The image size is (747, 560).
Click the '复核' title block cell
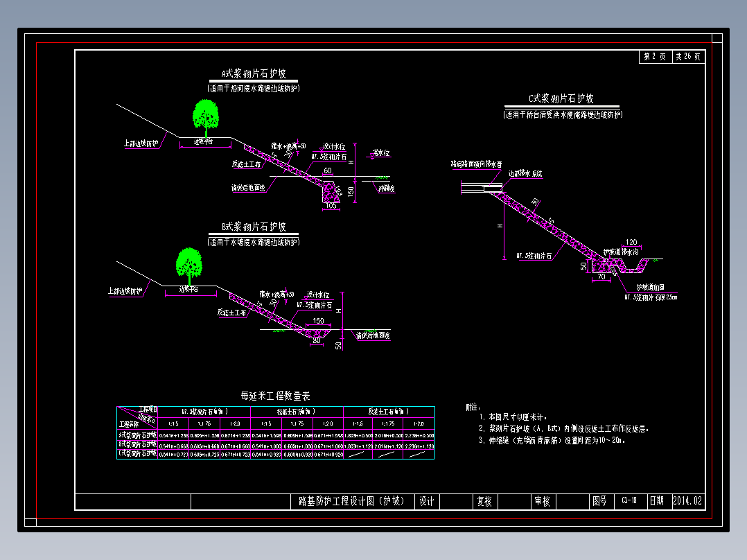[484, 501]
